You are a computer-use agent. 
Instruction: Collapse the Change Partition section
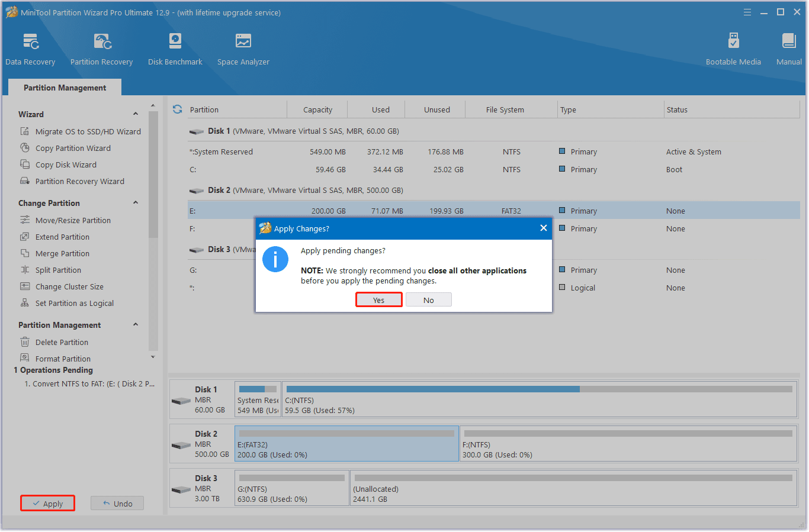(136, 202)
